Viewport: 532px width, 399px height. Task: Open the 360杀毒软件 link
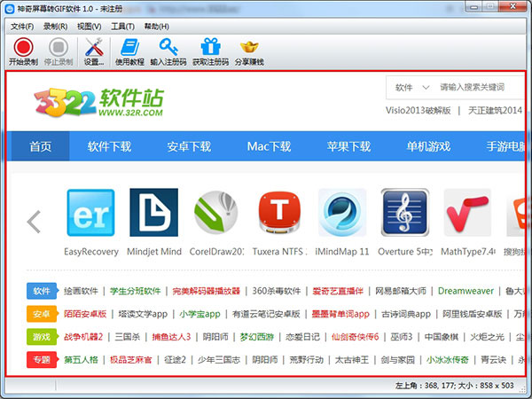click(276, 291)
